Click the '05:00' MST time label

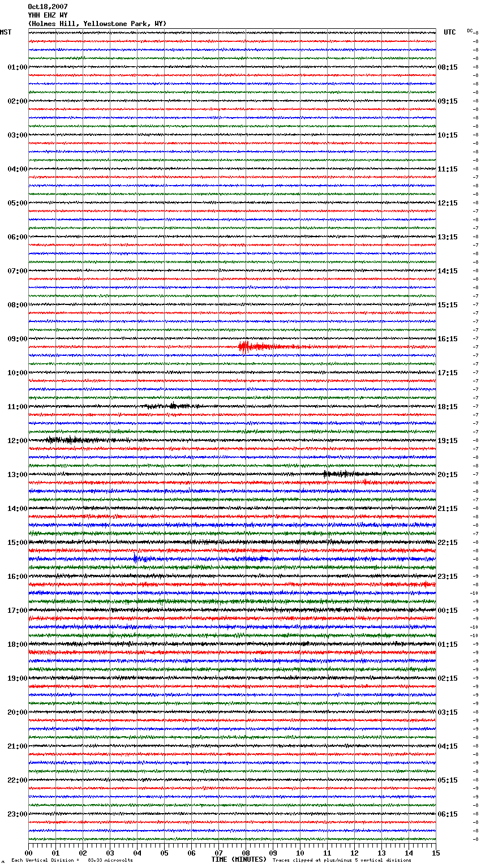18,203
